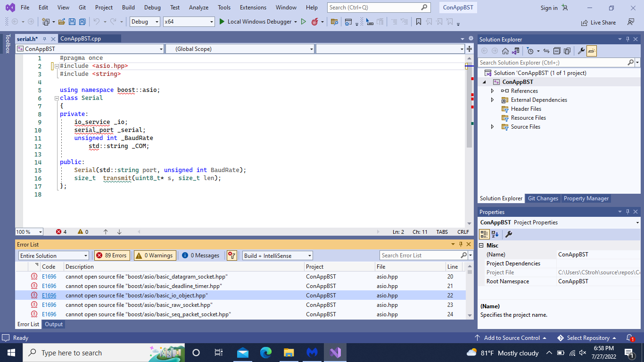Click the editor split-window handle icon

coord(469,49)
